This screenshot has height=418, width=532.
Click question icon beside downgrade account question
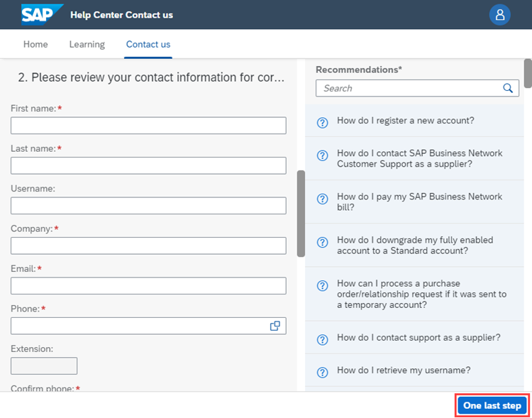click(322, 242)
